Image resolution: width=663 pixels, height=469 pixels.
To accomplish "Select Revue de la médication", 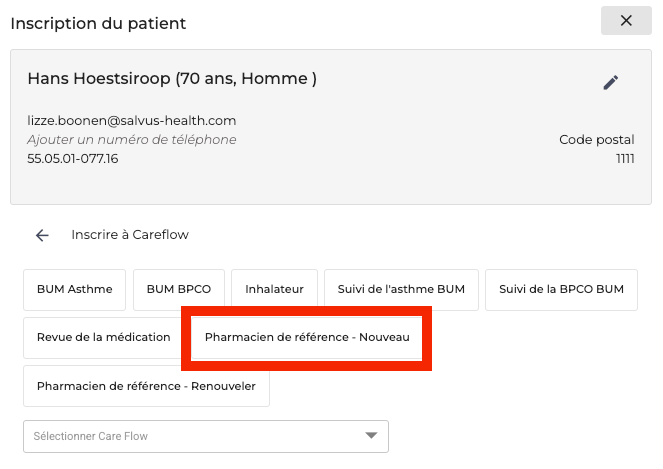I will click(x=104, y=338).
